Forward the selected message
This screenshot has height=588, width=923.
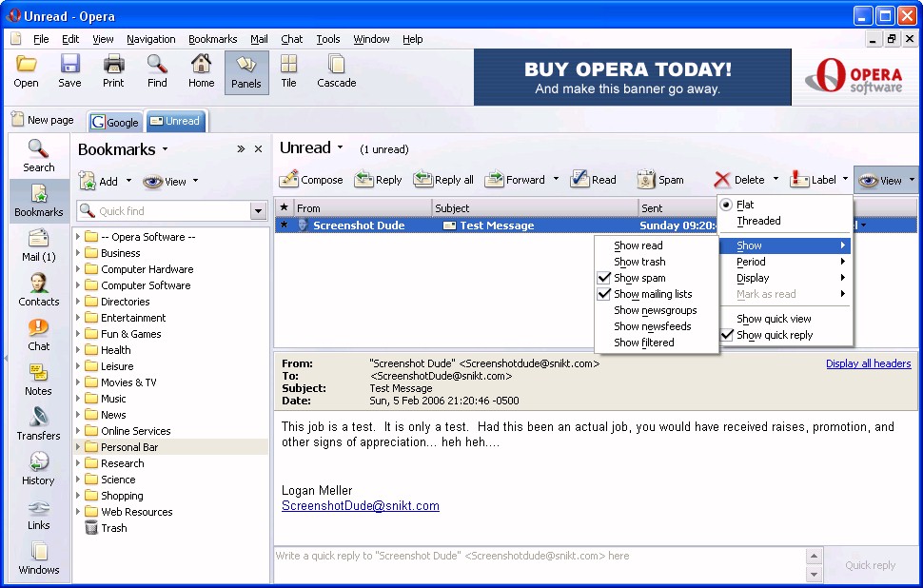(x=516, y=180)
